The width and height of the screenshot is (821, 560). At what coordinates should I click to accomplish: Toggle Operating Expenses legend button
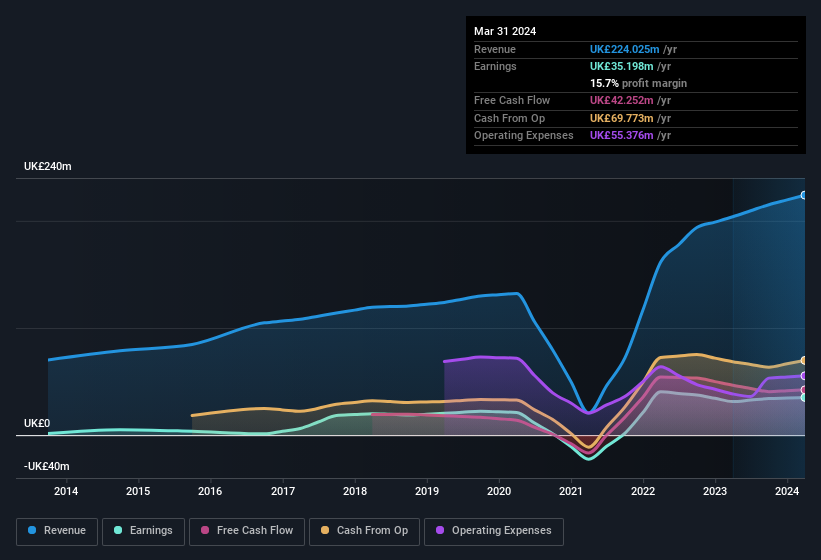(494, 531)
